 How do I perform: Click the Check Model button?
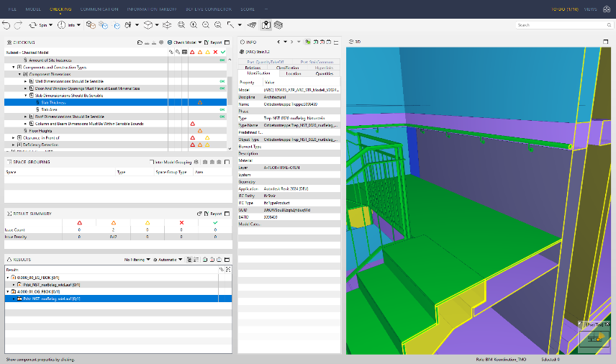pos(184,42)
